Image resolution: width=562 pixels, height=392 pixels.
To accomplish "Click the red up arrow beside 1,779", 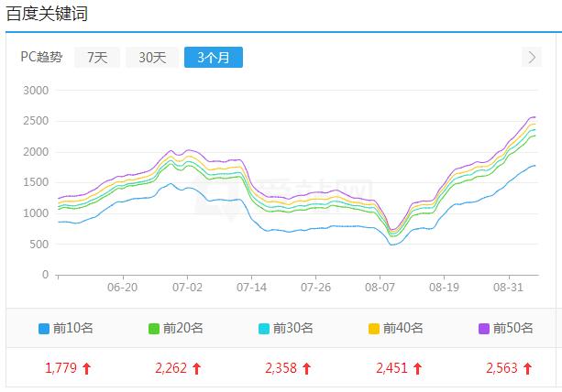I will click(x=87, y=369).
